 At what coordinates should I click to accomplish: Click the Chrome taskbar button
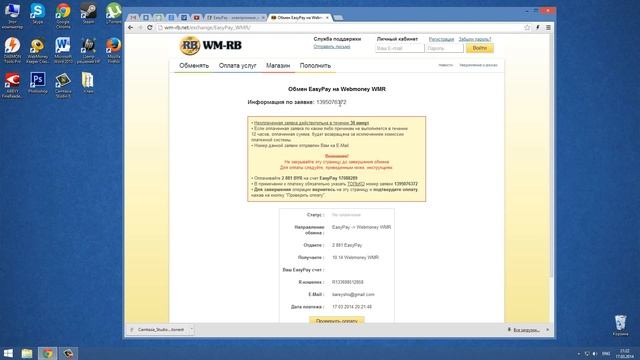coord(47,353)
